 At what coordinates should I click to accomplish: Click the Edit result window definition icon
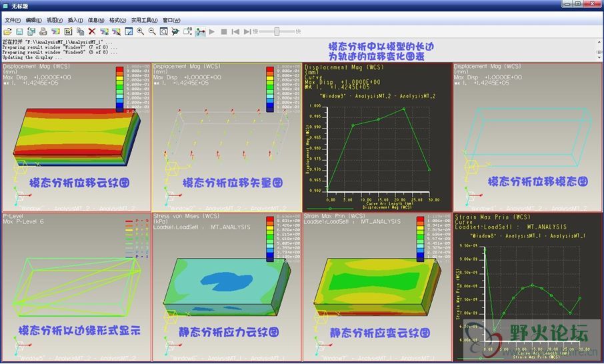[x=68, y=31]
